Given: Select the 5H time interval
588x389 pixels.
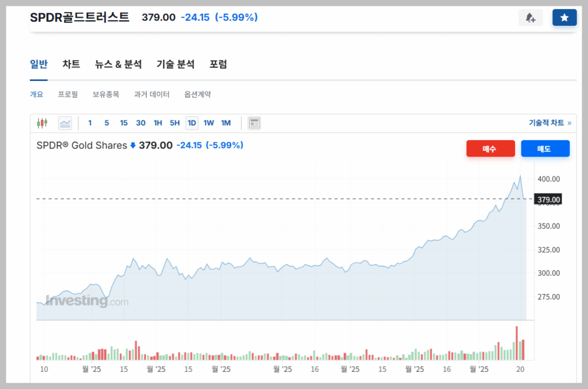Looking at the screenshot, I should click(175, 123).
